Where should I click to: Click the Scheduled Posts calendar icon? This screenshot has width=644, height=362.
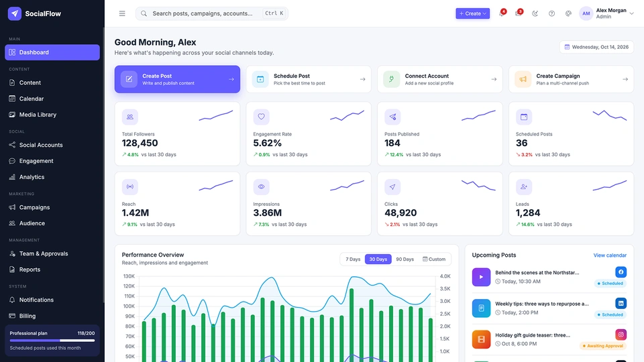[524, 117]
